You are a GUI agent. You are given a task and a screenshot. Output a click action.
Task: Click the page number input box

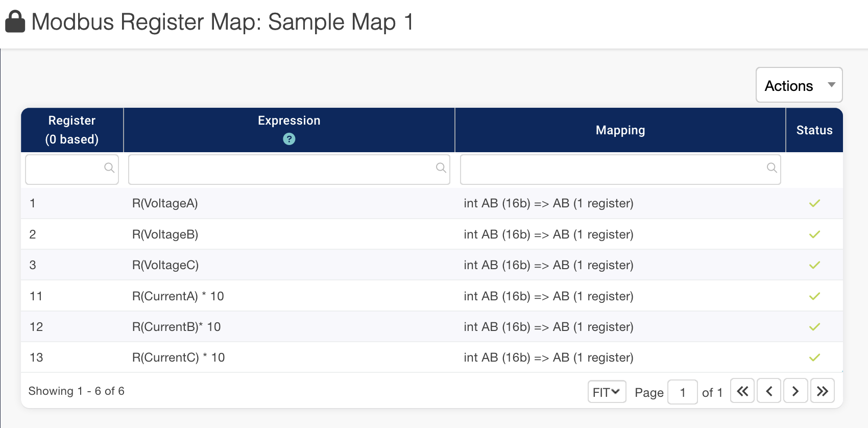pos(682,392)
